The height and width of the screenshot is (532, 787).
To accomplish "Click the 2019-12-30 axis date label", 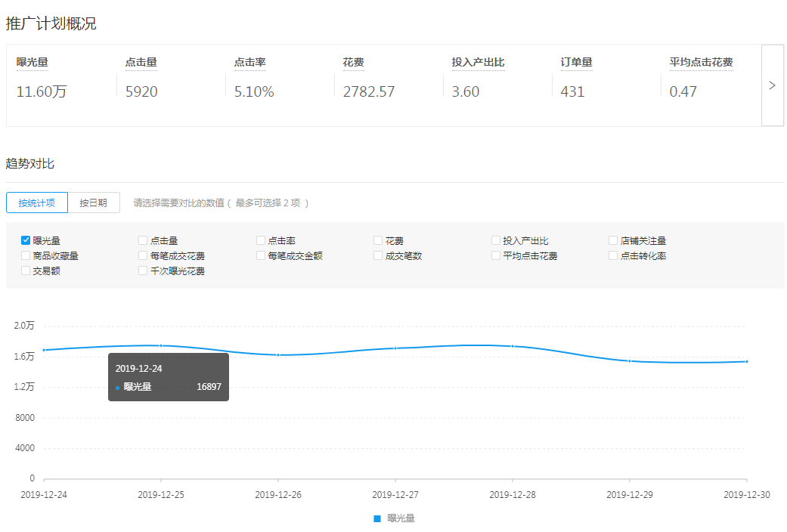I will click(x=747, y=495).
